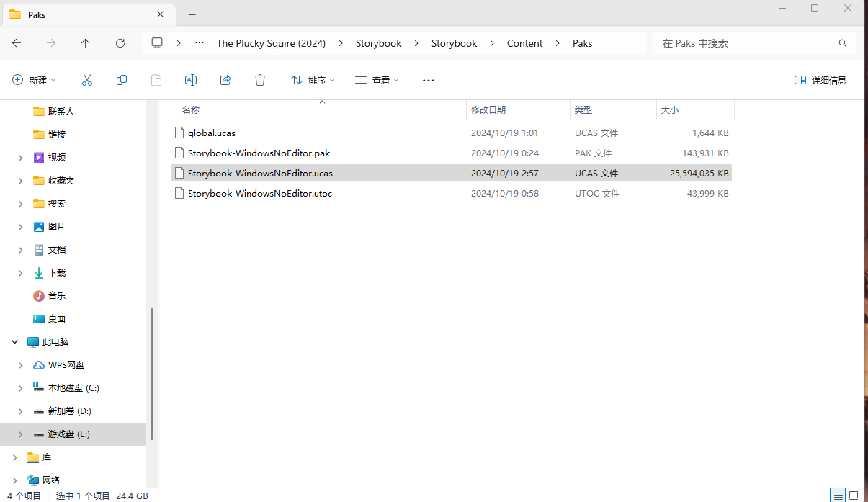Click the Share icon in toolbar
The width and height of the screenshot is (868, 502).
(x=225, y=80)
